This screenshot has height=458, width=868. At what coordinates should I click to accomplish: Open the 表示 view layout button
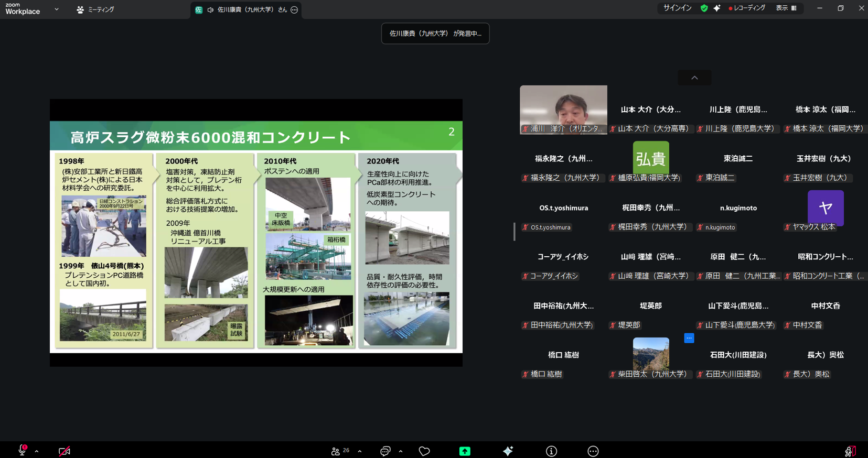pyautogui.click(x=786, y=8)
